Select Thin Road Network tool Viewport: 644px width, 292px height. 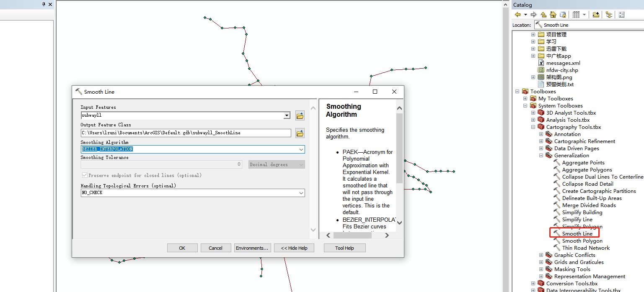click(x=586, y=248)
